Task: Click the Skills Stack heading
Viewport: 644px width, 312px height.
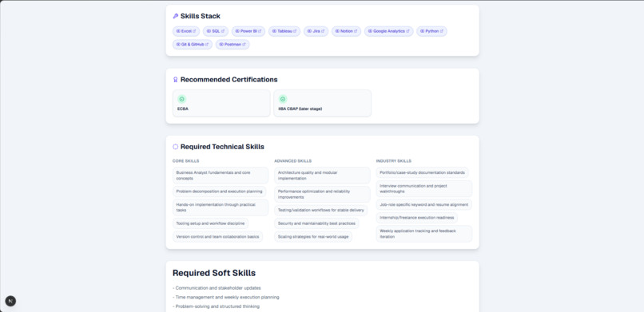Action: (x=201, y=17)
